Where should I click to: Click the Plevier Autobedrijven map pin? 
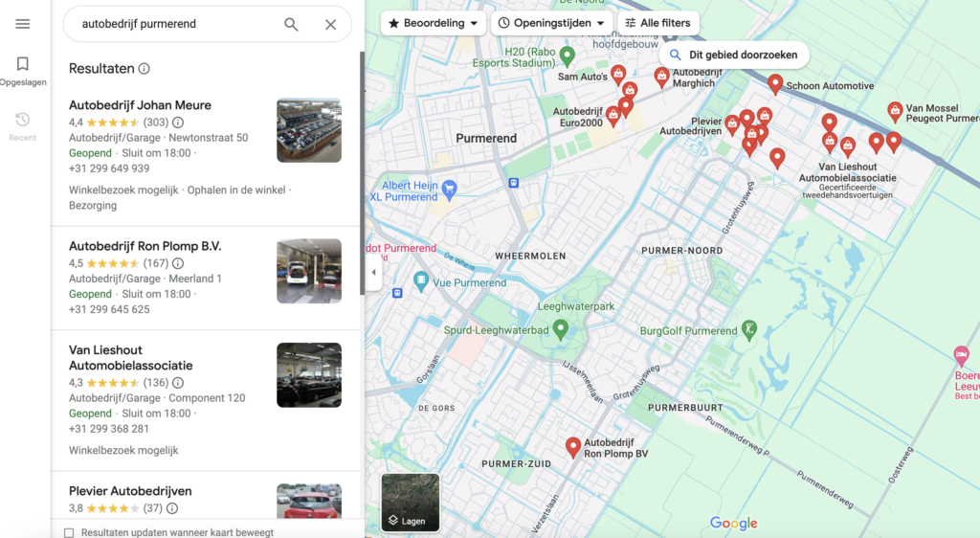pyautogui.click(x=732, y=124)
